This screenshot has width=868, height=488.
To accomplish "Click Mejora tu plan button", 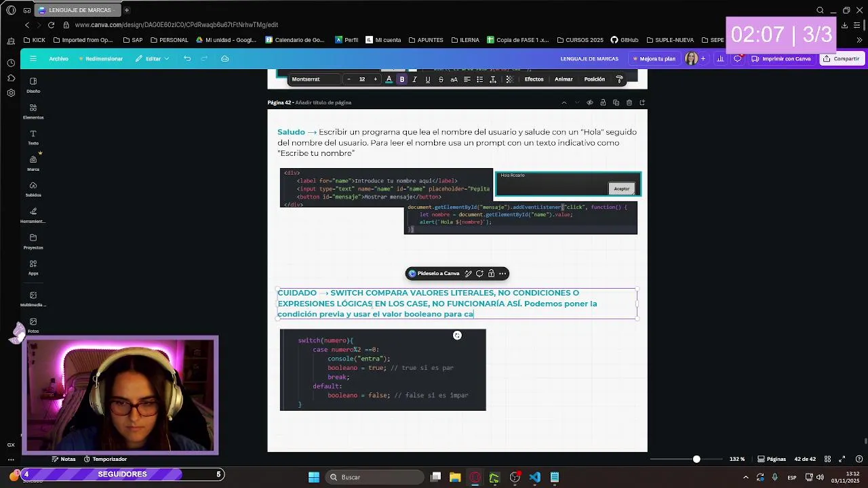I will coord(654,59).
